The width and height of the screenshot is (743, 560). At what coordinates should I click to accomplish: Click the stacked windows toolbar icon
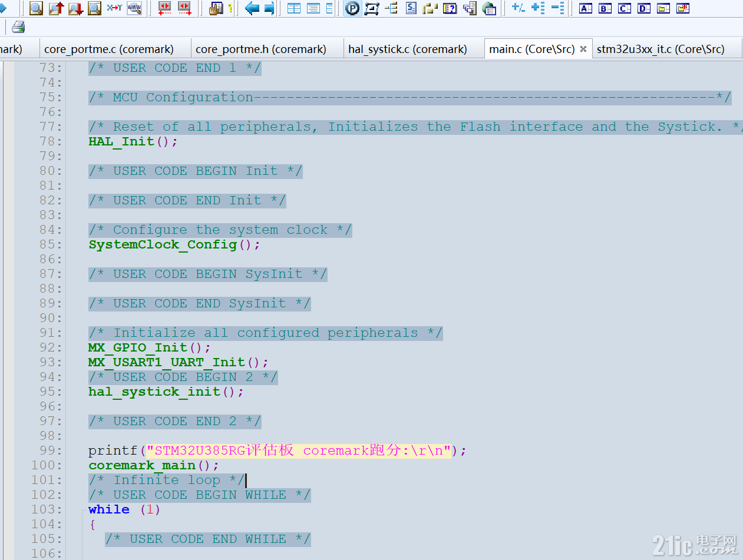coord(470,8)
